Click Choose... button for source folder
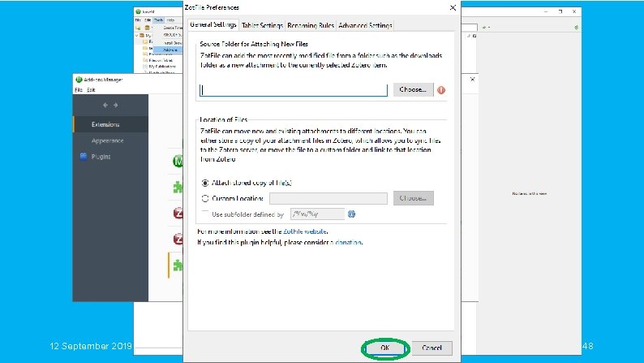This screenshot has width=644, height=363. point(413,89)
